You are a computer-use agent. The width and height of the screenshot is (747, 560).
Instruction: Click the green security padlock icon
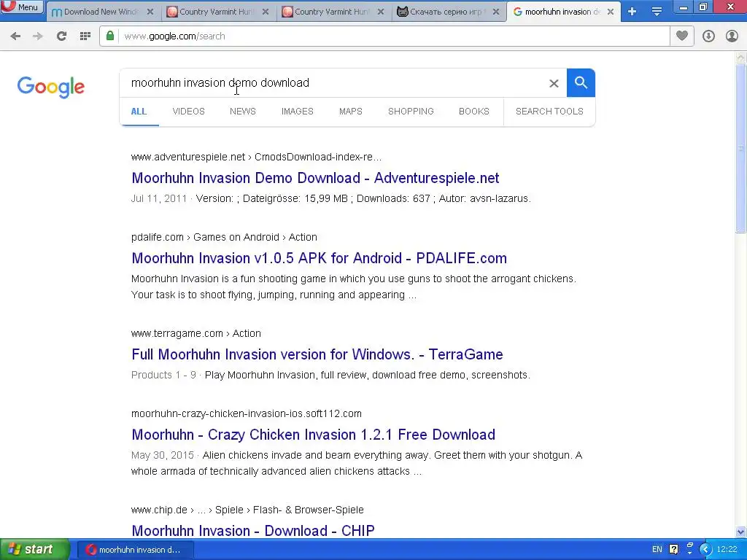(110, 36)
